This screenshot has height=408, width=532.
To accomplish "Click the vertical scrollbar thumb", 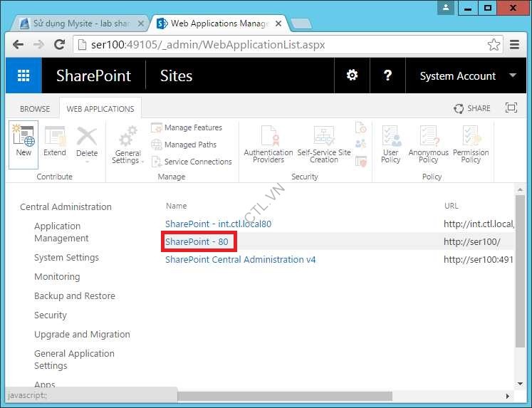I will (x=520, y=271).
